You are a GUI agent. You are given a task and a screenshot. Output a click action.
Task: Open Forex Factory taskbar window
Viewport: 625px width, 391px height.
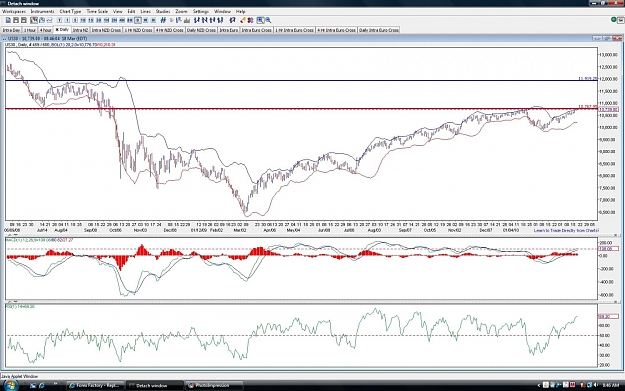tap(96, 385)
